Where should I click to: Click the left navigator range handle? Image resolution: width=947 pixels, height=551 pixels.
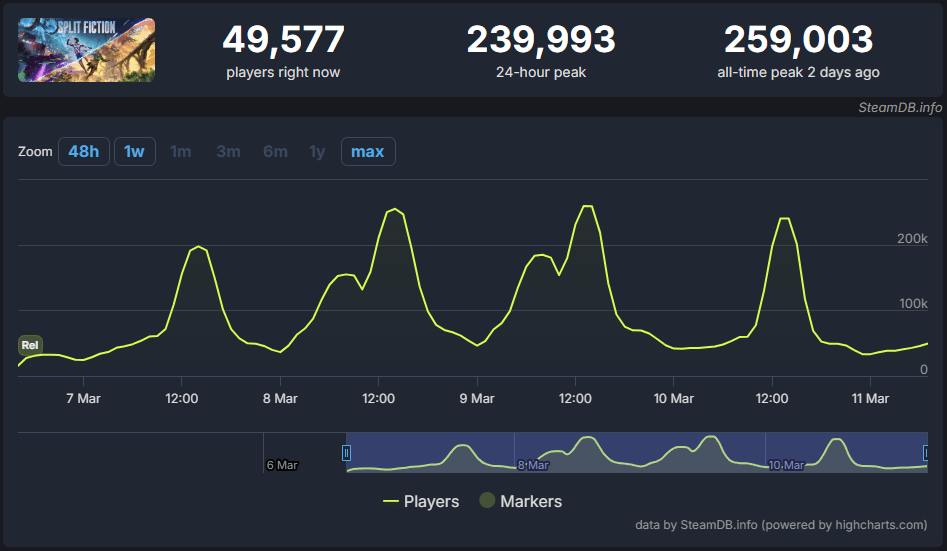point(346,453)
